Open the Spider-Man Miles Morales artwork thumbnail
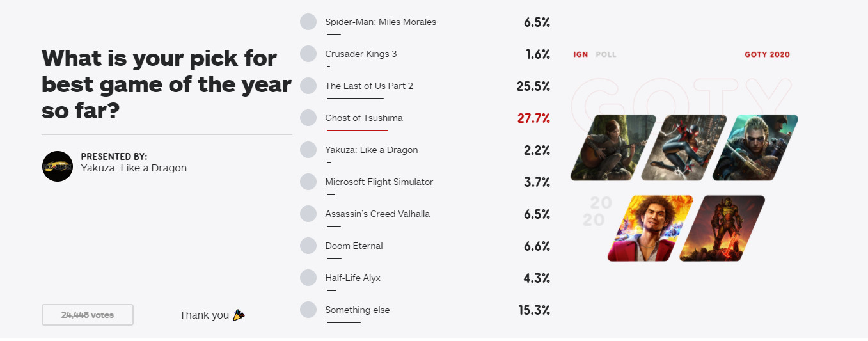868x341 pixels. pos(684,148)
